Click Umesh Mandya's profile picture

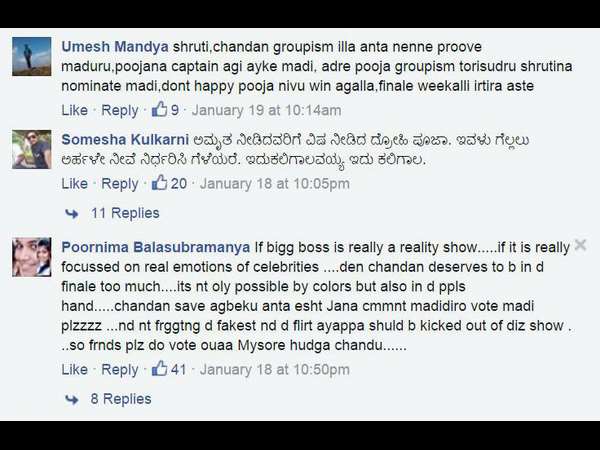[x=31, y=56]
